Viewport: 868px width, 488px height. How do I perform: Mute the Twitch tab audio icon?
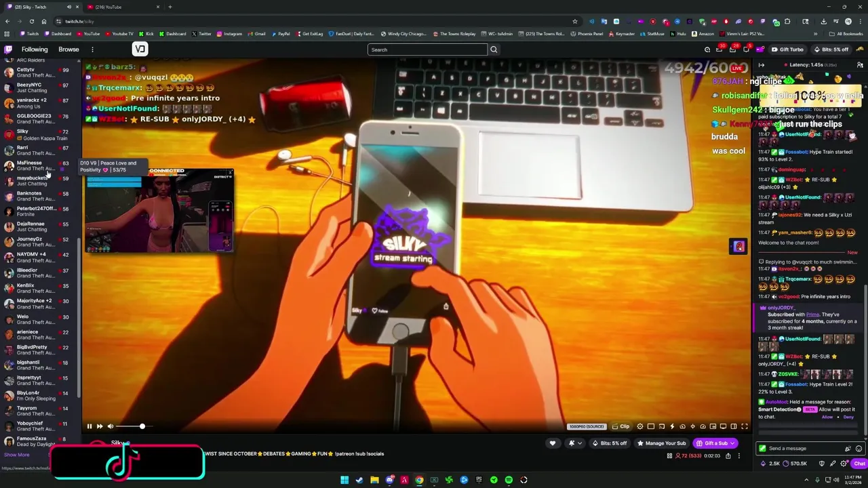[68, 7]
